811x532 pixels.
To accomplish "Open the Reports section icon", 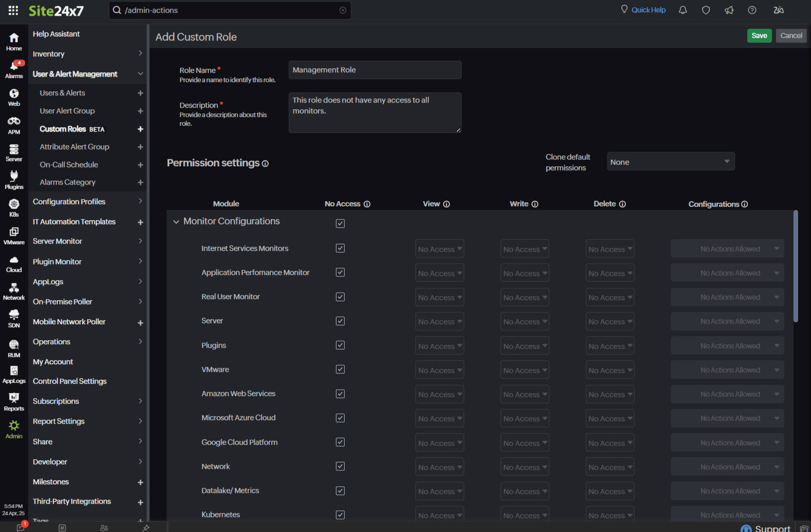I will [14, 402].
